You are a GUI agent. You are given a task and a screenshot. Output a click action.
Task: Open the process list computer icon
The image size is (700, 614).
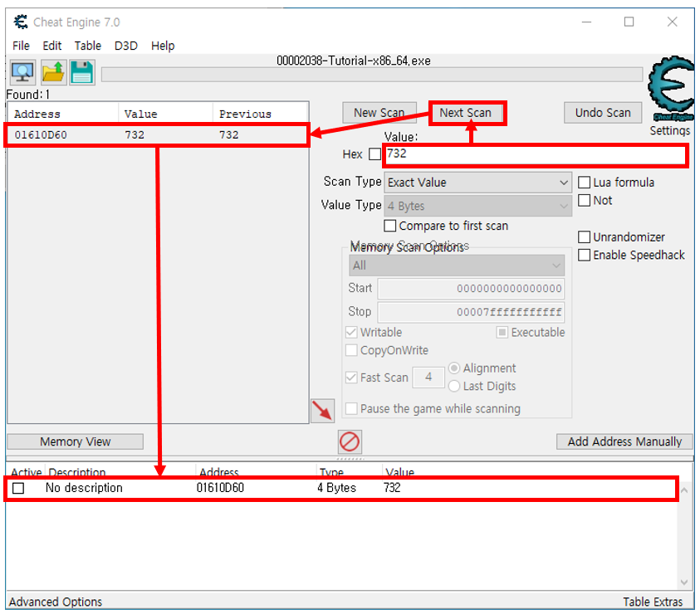click(x=22, y=72)
